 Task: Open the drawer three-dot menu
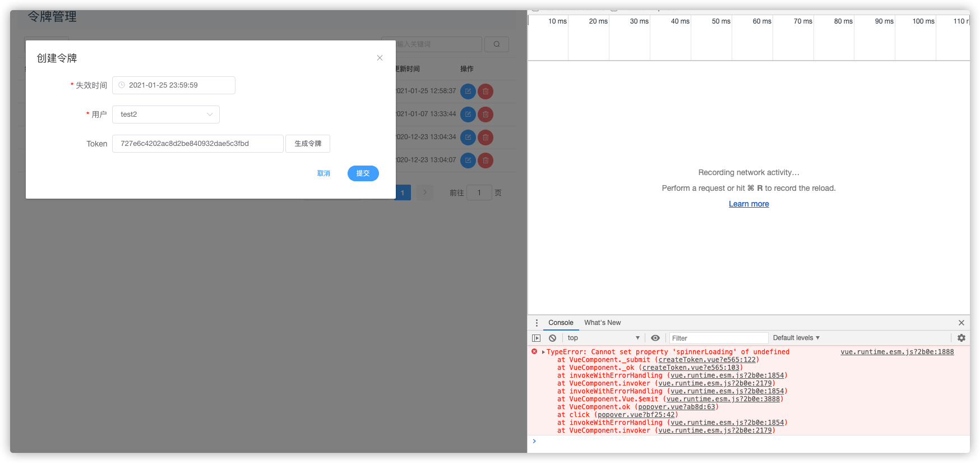coord(537,323)
